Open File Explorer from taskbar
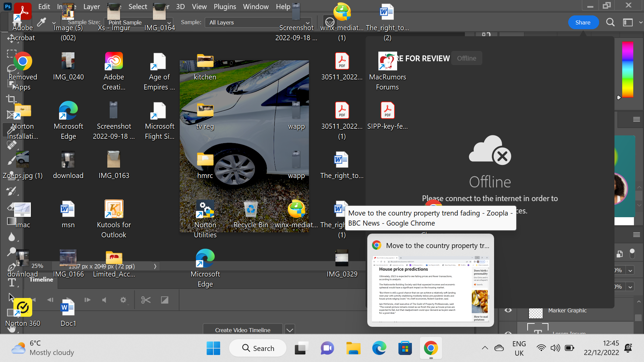The width and height of the screenshot is (644, 362). pos(353,349)
